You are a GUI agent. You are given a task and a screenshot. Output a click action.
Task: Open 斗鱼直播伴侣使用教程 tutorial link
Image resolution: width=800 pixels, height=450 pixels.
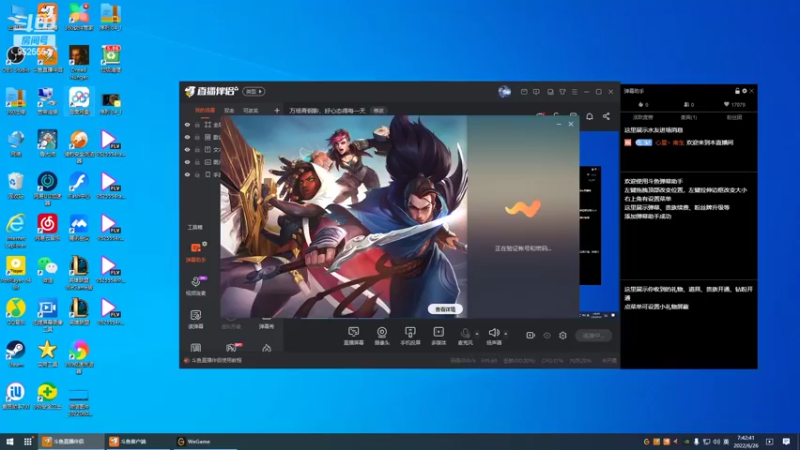point(217,360)
